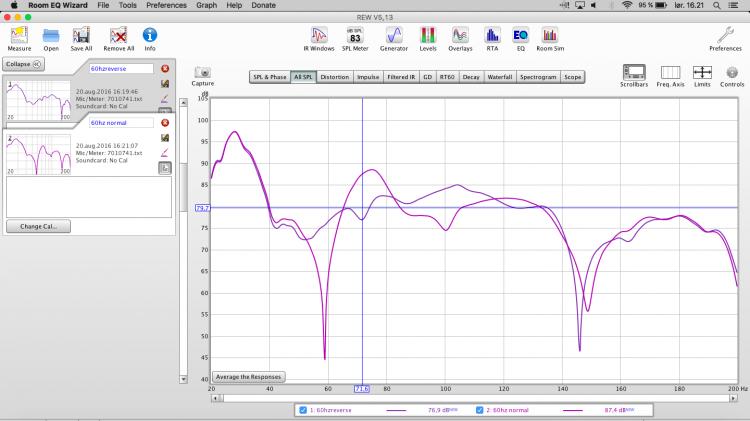Image resolution: width=750 pixels, height=421 pixels.
Task: Click the 60hzreverse measurement name field
Action: [x=120, y=68]
